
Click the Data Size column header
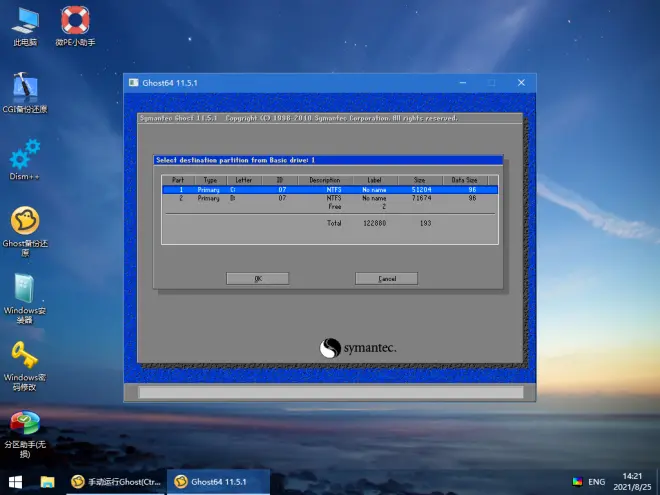tap(465, 180)
